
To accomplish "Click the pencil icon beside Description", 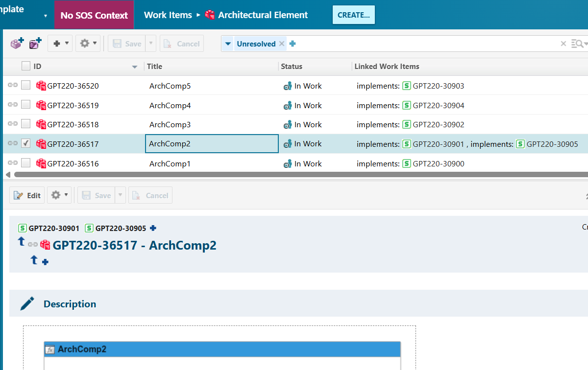I will click(x=27, y=304).
